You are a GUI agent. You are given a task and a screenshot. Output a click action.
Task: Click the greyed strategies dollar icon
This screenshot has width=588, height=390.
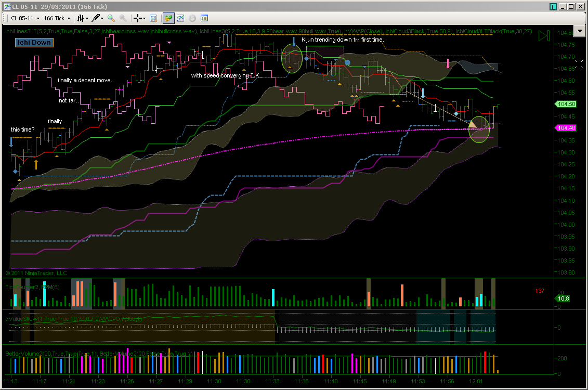pos(192,18)
